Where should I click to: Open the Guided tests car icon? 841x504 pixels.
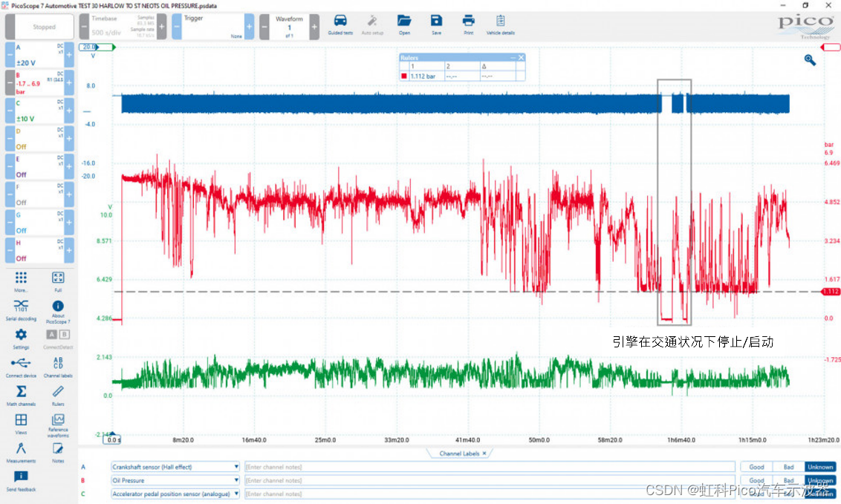[340, 24]
